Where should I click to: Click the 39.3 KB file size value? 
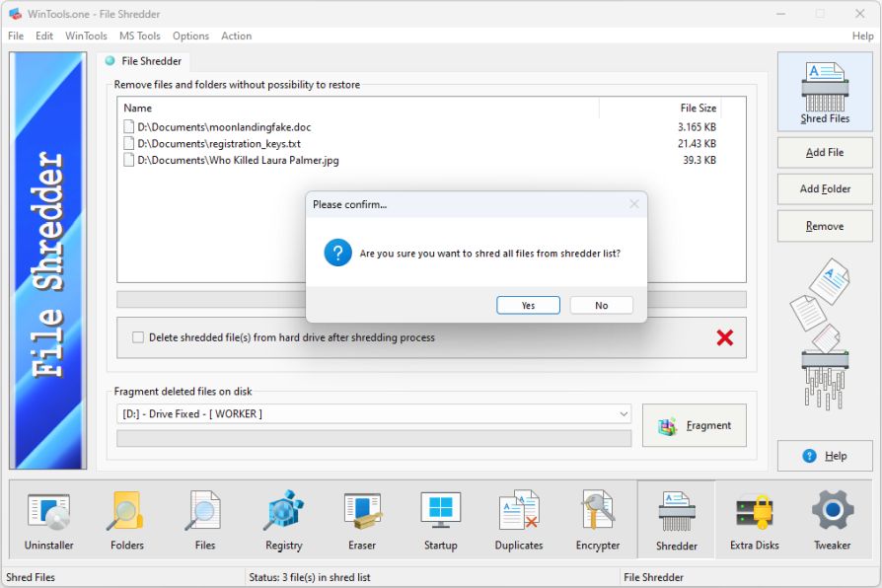699,160
